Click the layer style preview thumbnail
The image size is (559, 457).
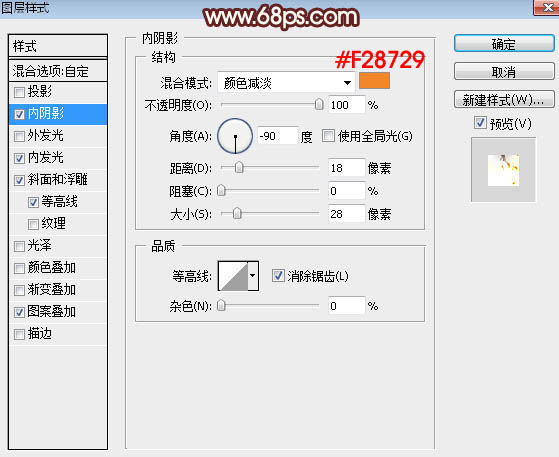point(503,170)
